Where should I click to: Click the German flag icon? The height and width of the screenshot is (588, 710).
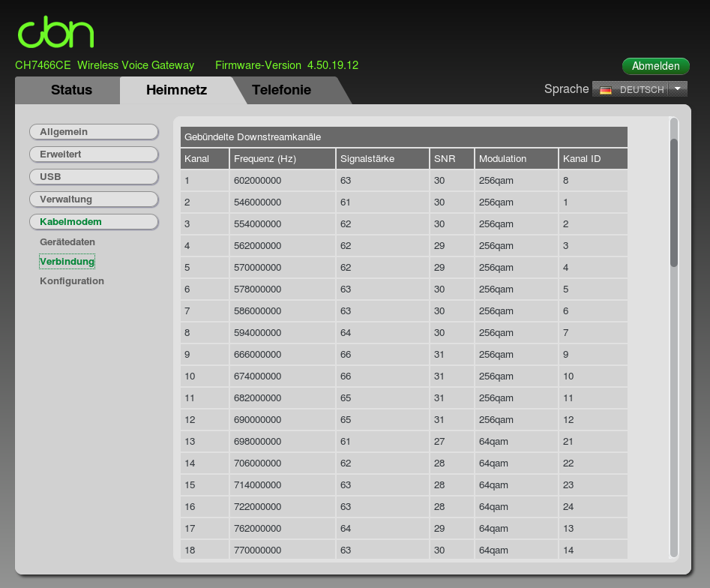coord(605,88)
